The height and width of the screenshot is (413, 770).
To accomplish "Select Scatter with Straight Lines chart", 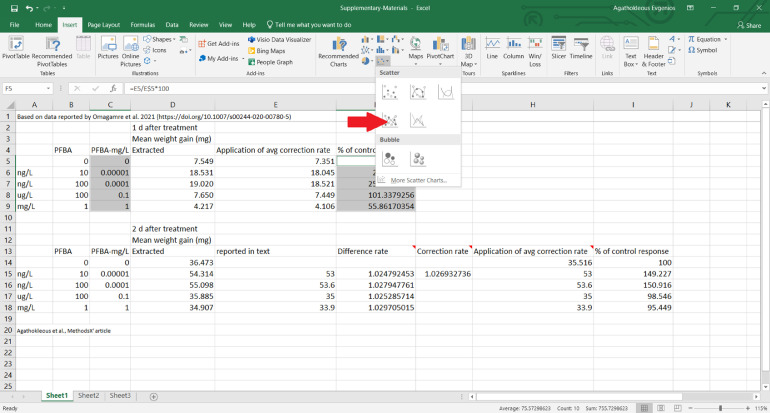I will [419, 121].
